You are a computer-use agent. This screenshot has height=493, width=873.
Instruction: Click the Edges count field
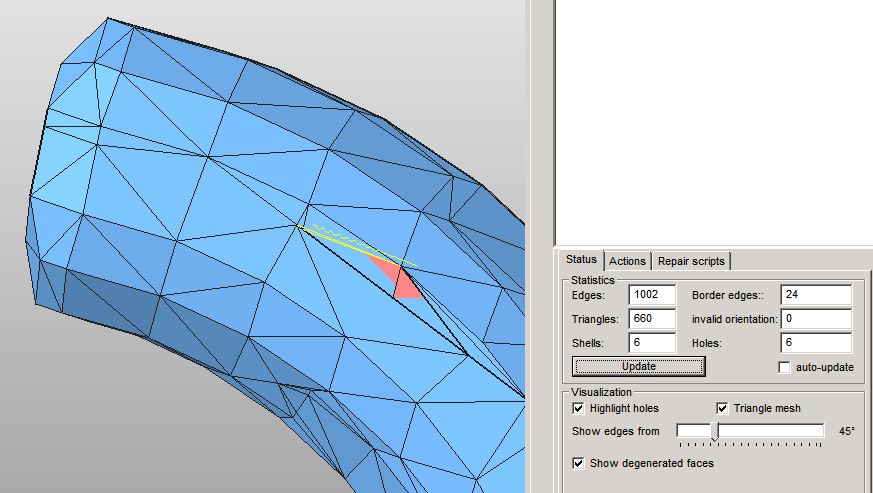652,295
